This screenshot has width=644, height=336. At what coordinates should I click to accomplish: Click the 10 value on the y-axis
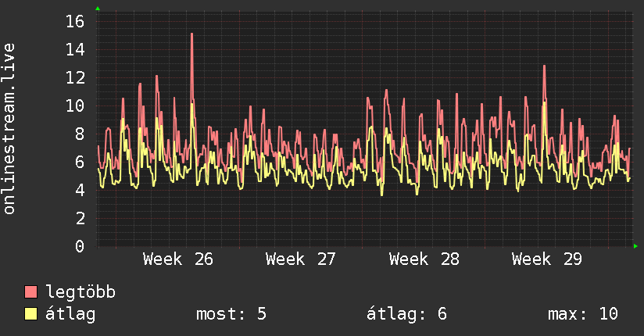(75, 105)
